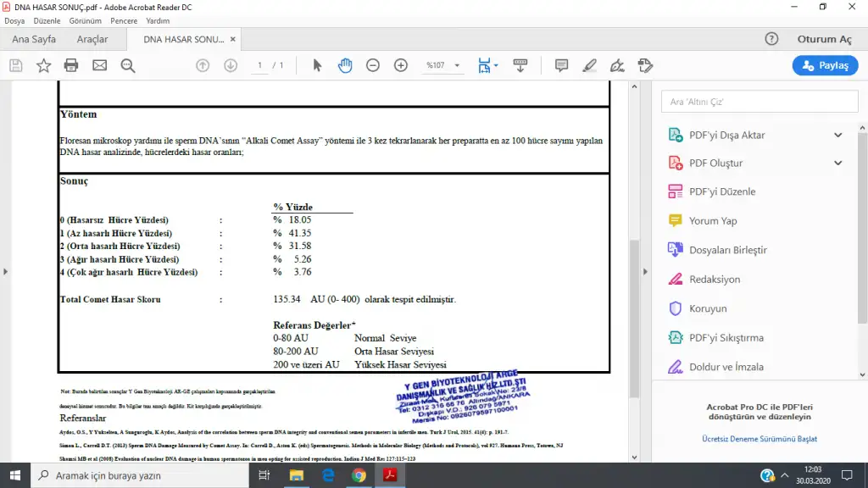Add the document to starred favorites
This screenshot has width=868, height=488.
click(x=43, y=65)
